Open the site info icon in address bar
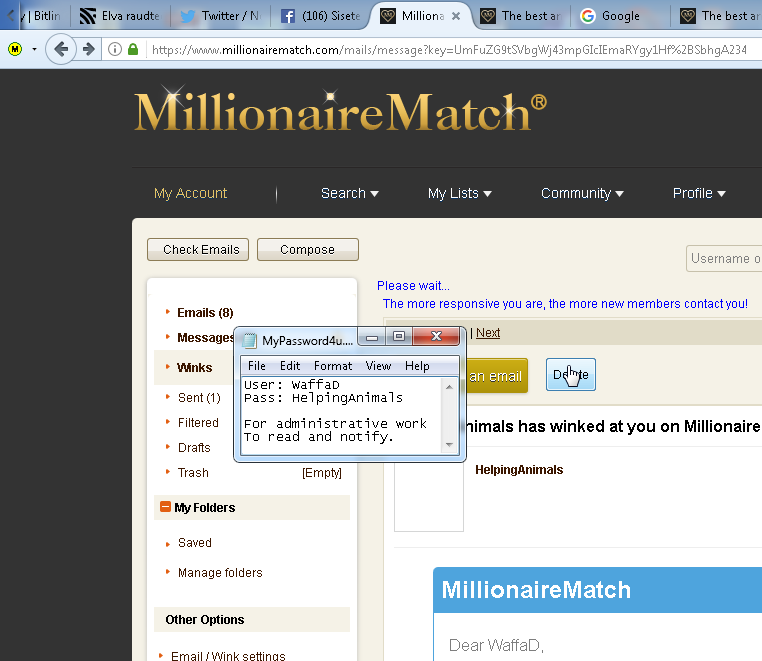The width and height of the screenshot is (762, 661). (115, 49)
